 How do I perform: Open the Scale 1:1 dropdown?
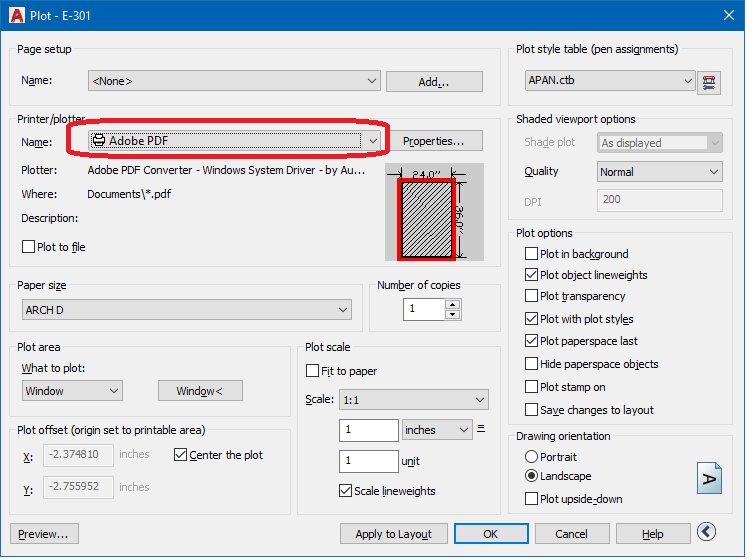[x=414, y=400]
